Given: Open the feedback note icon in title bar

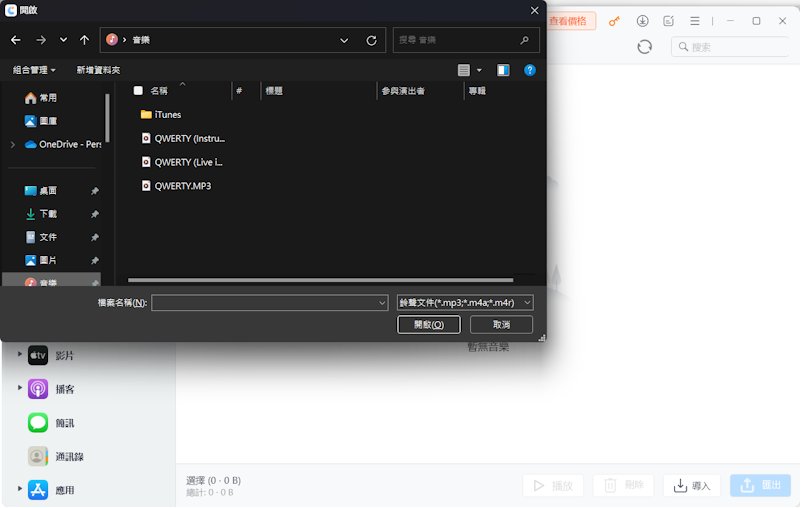Looking at the screenshot, I should coord(668,21).
